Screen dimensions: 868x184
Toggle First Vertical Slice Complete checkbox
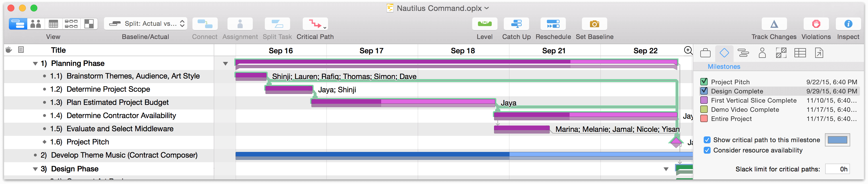tap(704, 100)
